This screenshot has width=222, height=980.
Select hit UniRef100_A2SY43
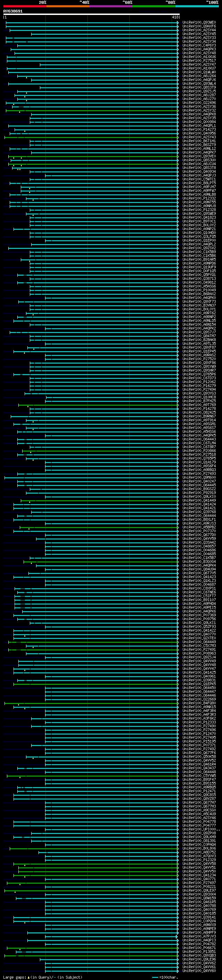coord(199,137)
